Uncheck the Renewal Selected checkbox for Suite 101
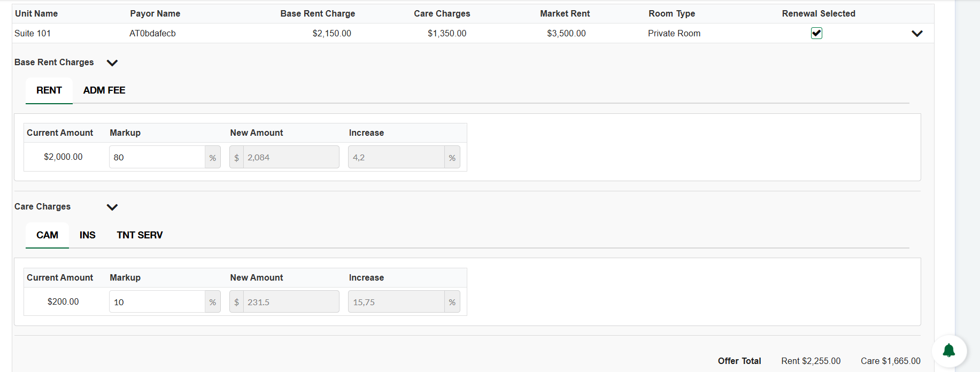This screenshot has width=980, height=372. pyautogui.click(x=816, y=33)
